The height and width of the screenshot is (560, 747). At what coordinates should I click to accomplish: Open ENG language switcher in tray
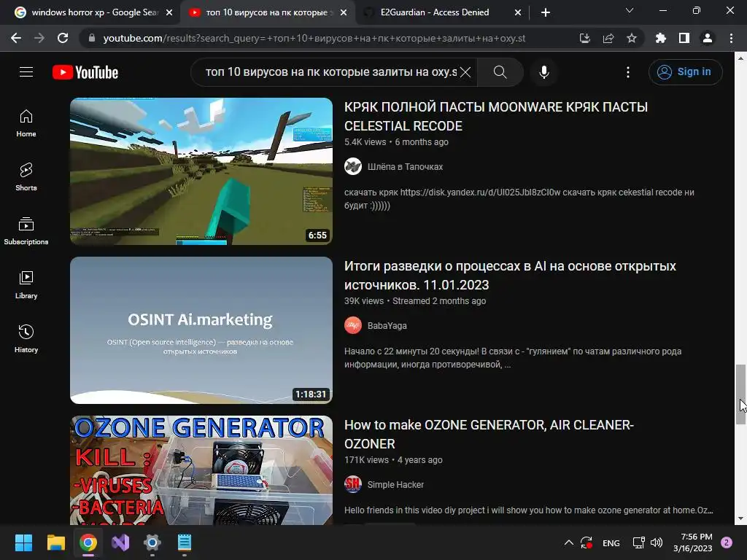click(x=611, y=542)
